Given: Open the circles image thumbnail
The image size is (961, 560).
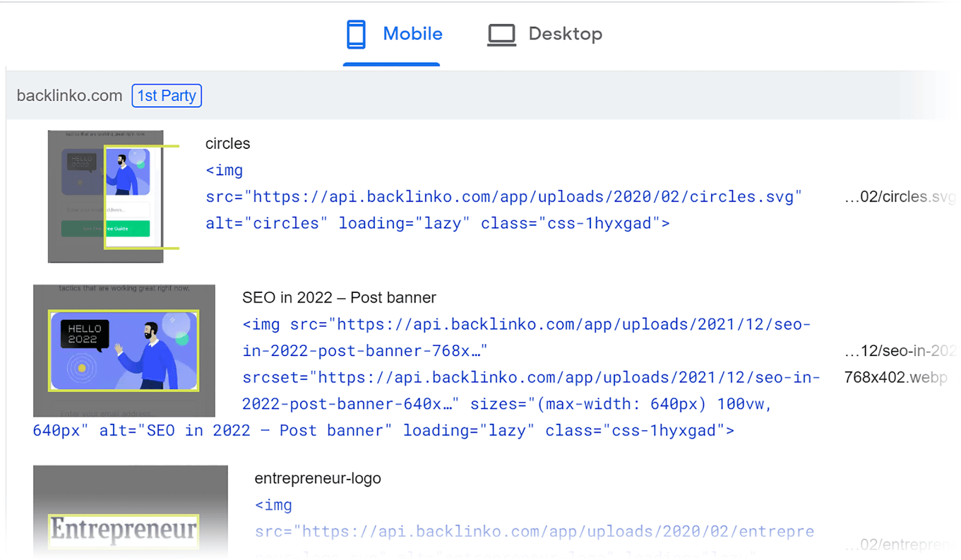Looking at the screenshot, I should 106,196.
